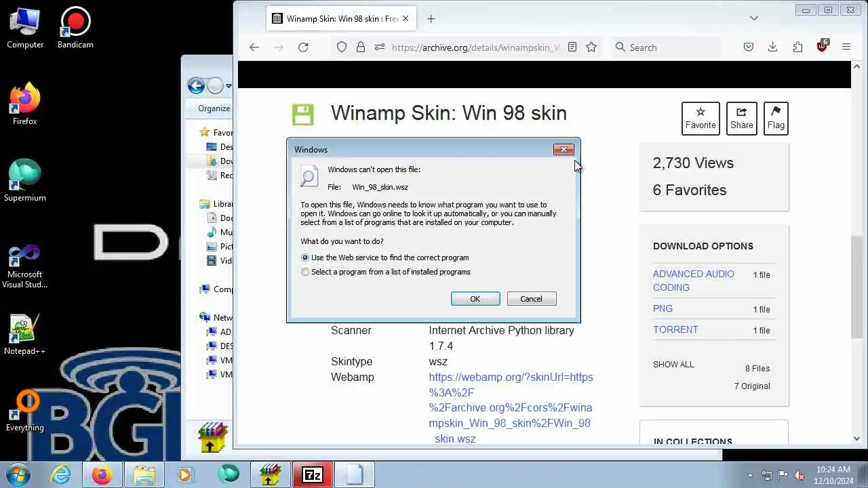Go back in Firefox browser
This screenshot has width=868, height=488.
click(x=254, y=47)
